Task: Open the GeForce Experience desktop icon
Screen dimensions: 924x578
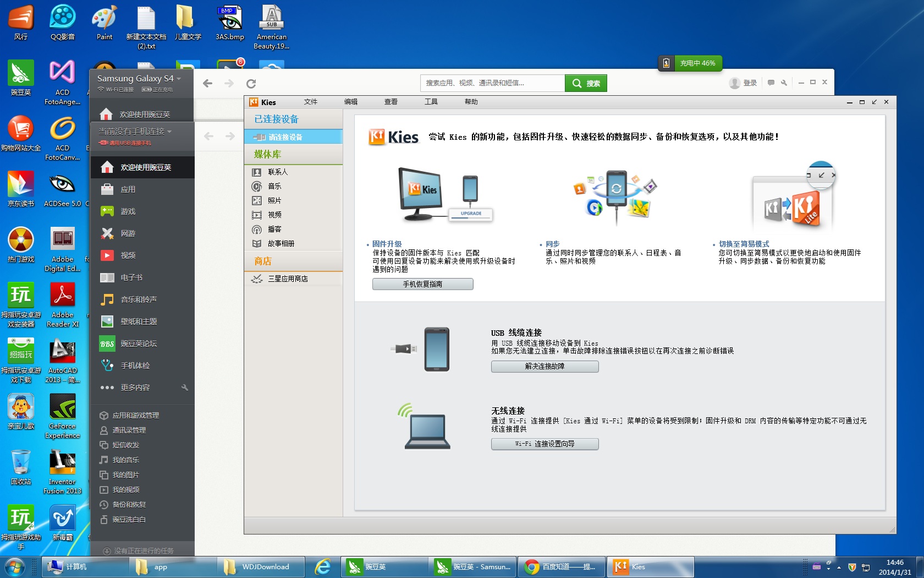Action: click(x=62, y=416)
